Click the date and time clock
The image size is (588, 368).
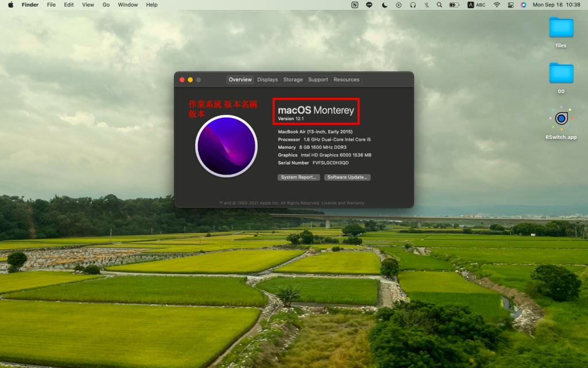pyautogui.click(x=556, y=5)
